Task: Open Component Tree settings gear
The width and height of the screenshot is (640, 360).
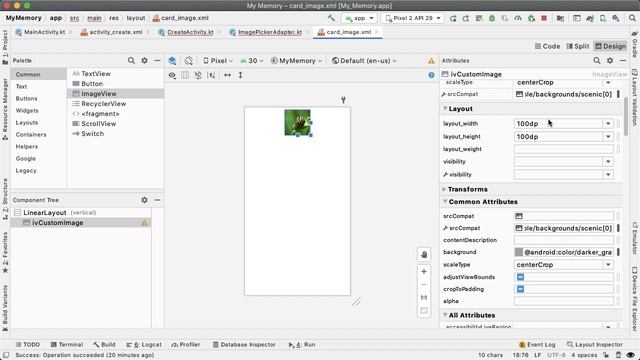Action: coord(144,200)
